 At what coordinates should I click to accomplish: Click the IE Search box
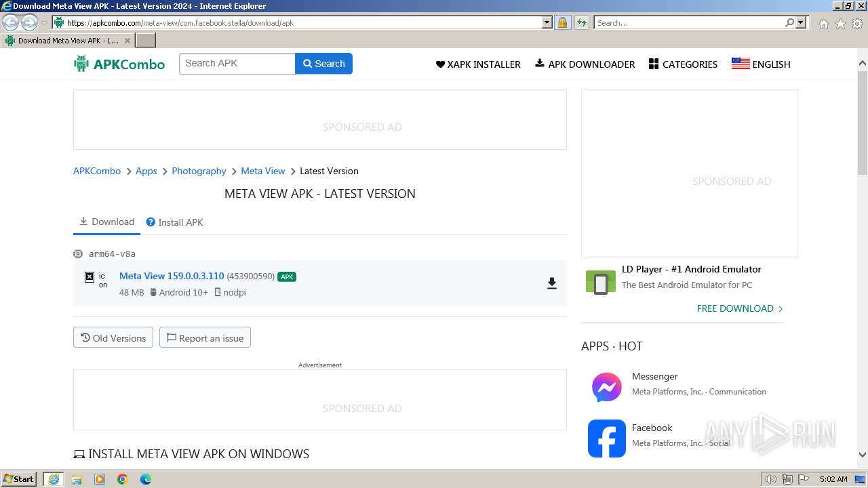689,22
